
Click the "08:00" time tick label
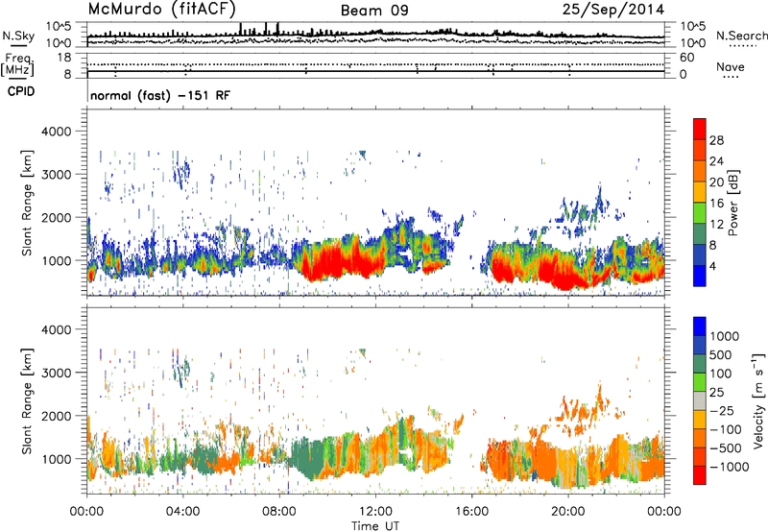[279, 512]
